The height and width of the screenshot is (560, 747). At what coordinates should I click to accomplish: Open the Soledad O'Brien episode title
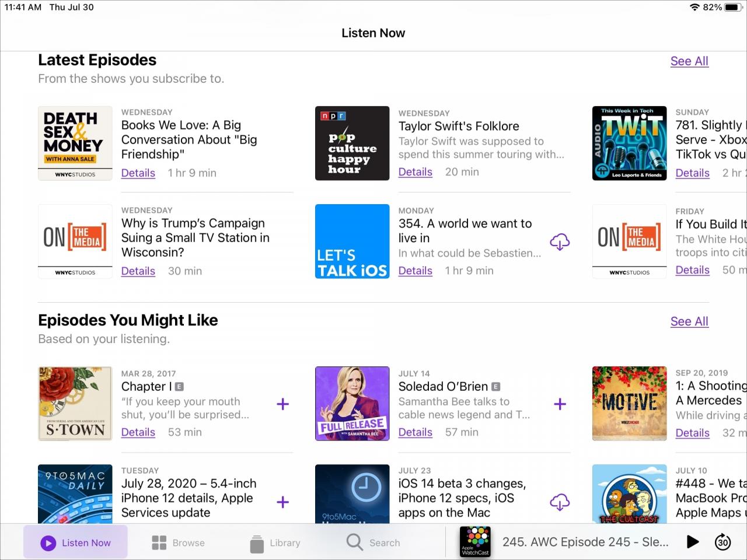point(443,387)
